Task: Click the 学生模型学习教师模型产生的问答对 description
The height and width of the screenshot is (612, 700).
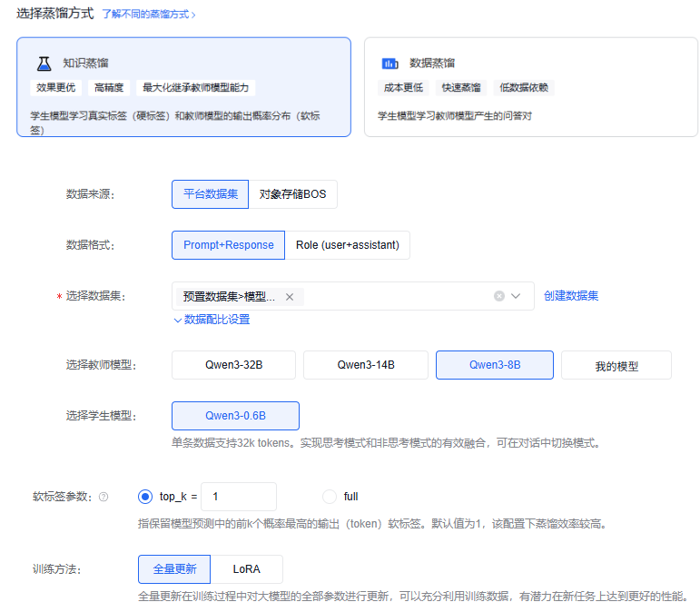Action: [455, 116]
